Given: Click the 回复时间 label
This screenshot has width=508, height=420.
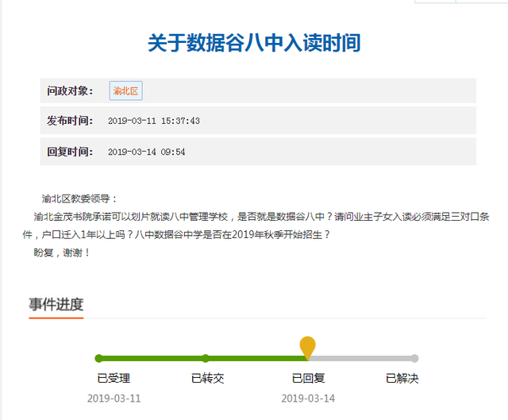Looking at the screenshot, I should click(70, 152).
